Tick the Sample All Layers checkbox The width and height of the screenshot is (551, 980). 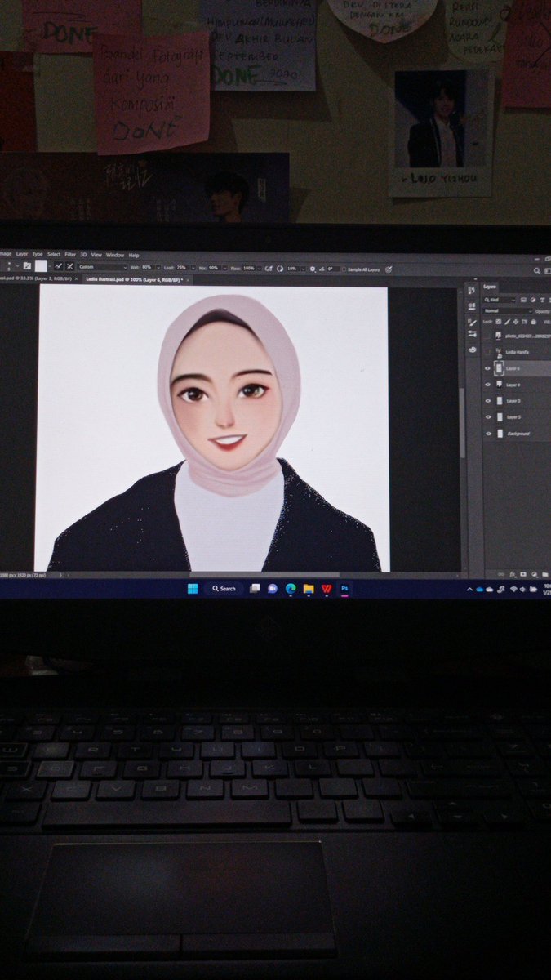(x=344, y=269)
